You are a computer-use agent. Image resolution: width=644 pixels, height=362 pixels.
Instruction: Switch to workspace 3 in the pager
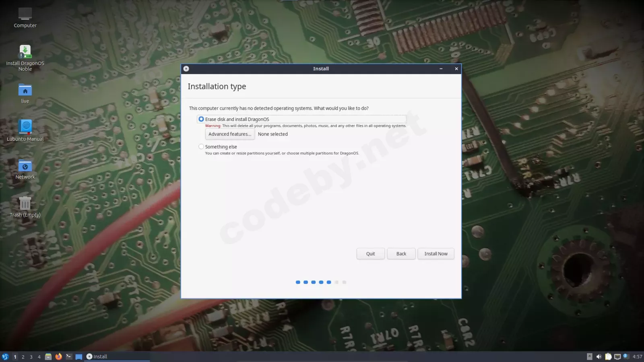pos(31,357)
